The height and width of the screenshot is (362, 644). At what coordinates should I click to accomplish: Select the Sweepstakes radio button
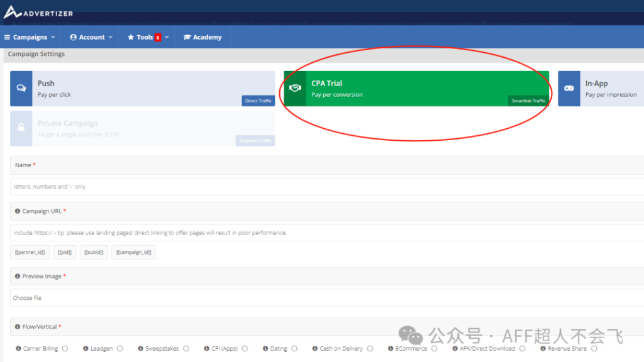point(186,349)
